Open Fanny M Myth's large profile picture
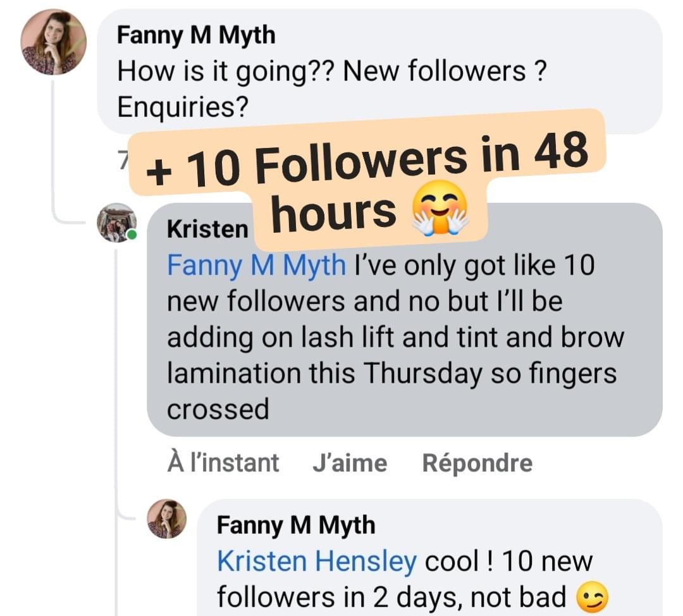683x616 pixels. [x=53, y=43]
